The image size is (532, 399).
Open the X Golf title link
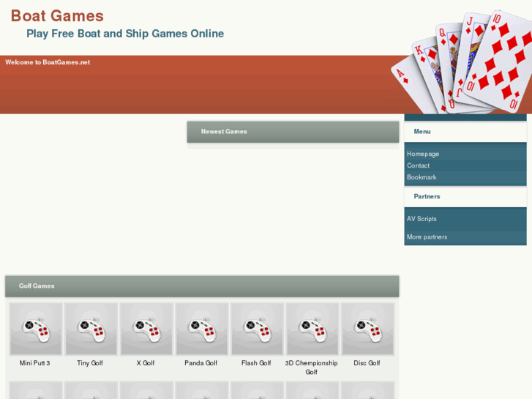point(146,363)
